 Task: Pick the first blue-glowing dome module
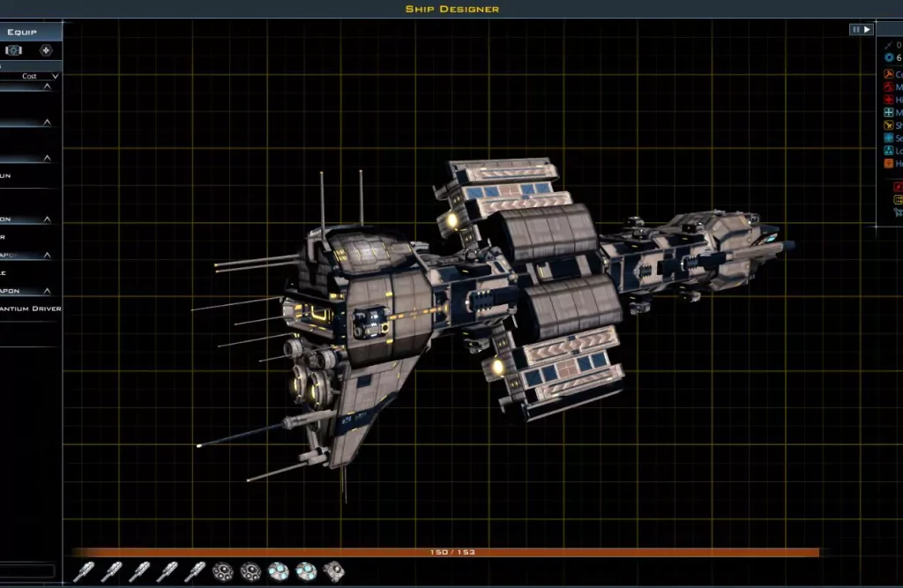278,571
